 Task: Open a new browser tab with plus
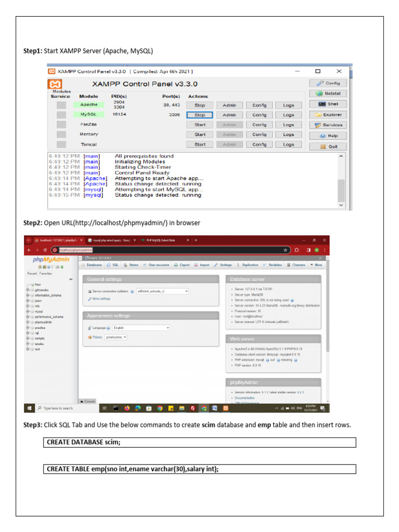tap(196, 240)
